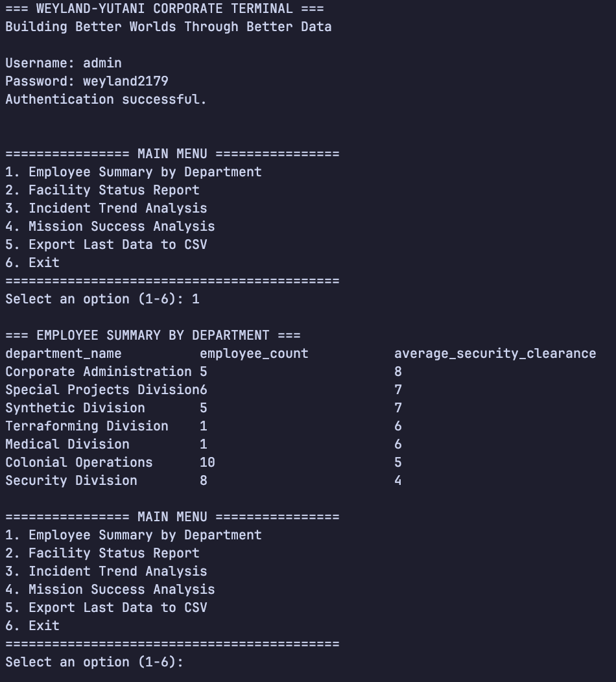Select the "Corporate Administration" row name
Image resolution: width=616 pixels, height=682 pixels.
(x=99, y=372)
